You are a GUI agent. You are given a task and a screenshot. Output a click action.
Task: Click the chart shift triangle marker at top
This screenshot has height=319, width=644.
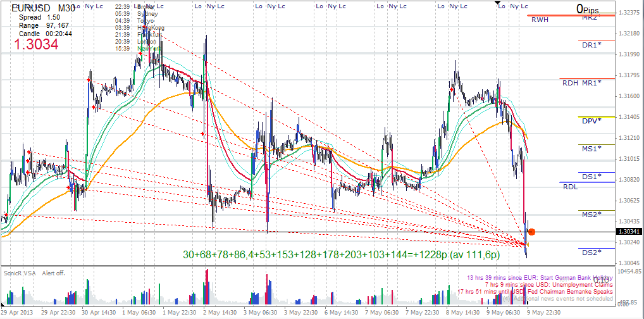tap(498, 3)
